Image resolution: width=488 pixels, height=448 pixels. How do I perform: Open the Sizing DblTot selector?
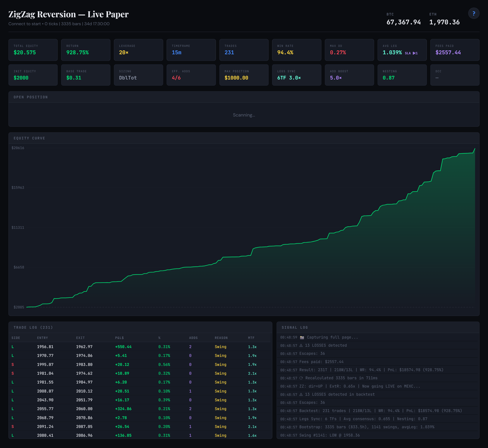138,75
